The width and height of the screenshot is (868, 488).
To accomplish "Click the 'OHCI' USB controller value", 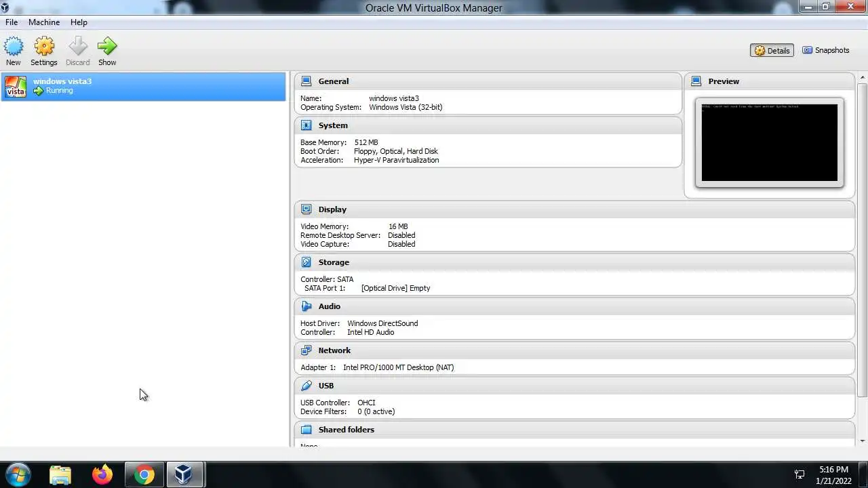I will [x=366, y=403].
